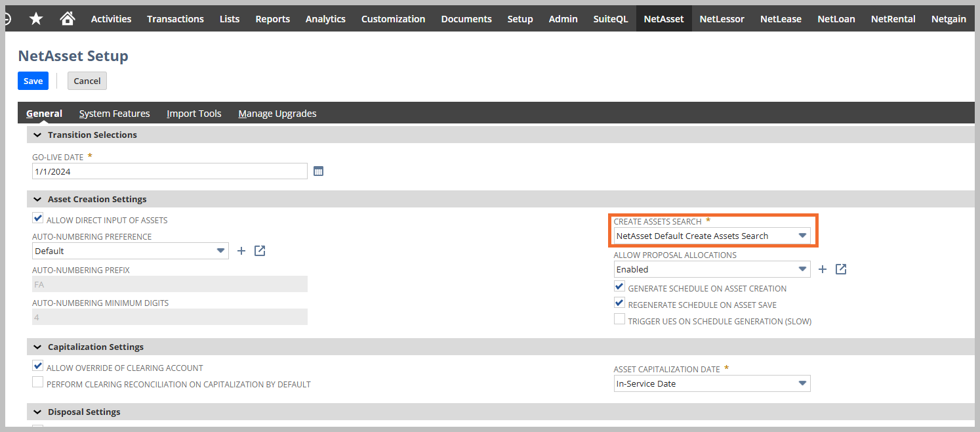Image resolution: width=980 pixels, height=432 pixels.
Task: Open the NetLoan menu
Action: click(836, 19)
